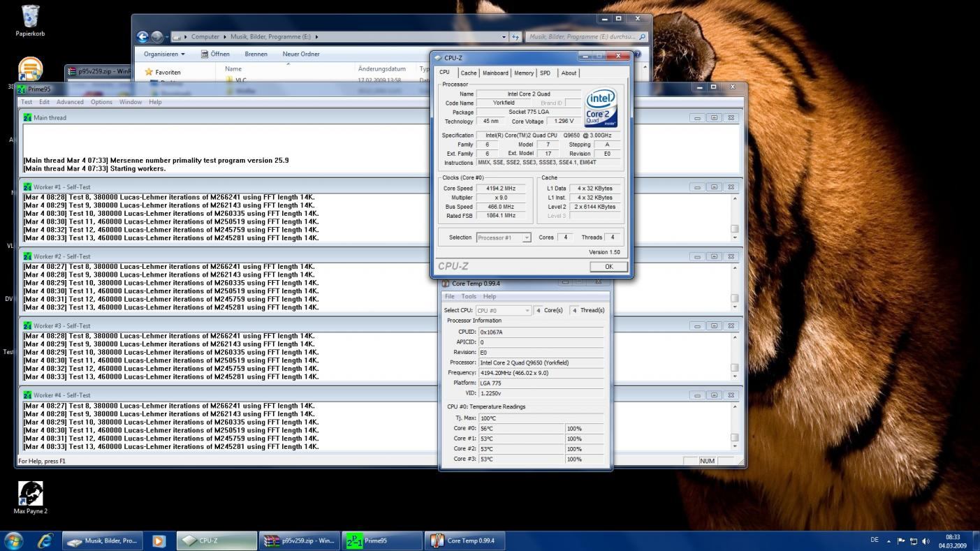Click the Explorer back arrow button
The image size is (980, 551).
point(143,37)
